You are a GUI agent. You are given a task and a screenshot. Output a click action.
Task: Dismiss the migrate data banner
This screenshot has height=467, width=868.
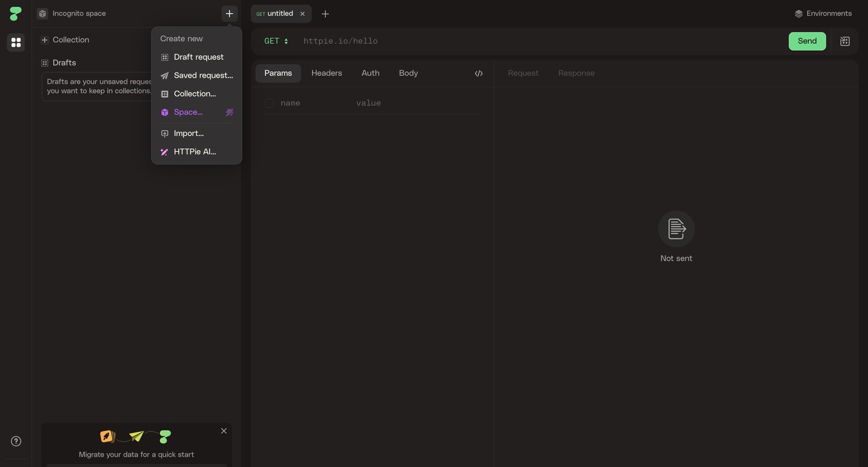224,431
